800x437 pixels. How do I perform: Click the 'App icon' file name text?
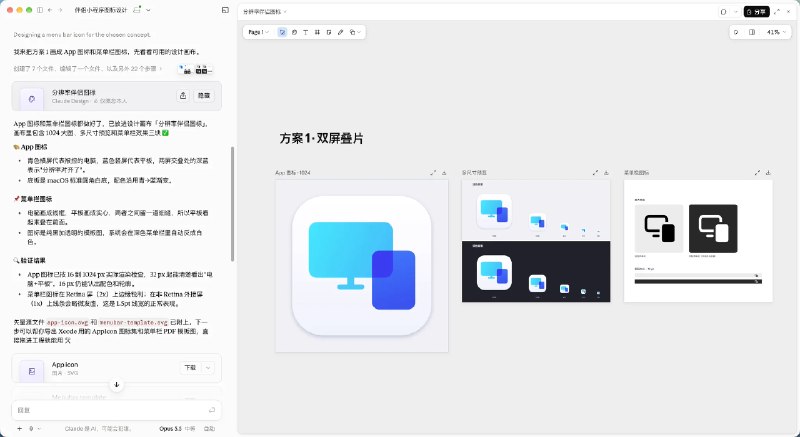coord(65,365)
